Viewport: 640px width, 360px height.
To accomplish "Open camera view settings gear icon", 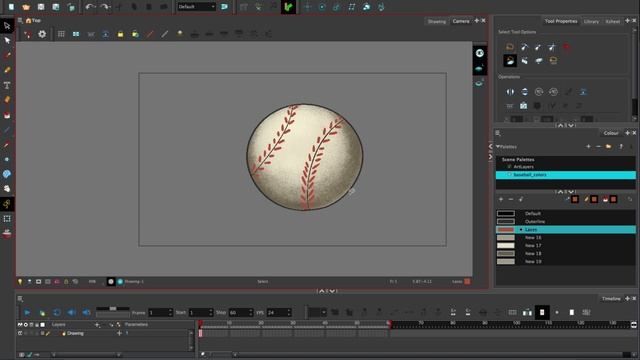I will point(42,34).
